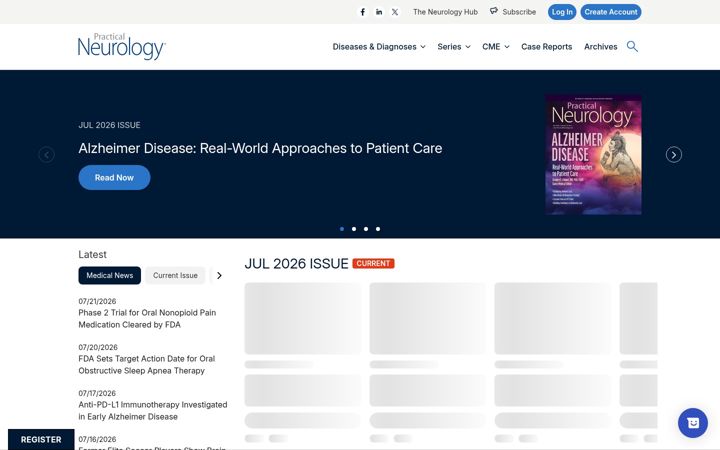Open Phase 2 Trial Oral Nonopioid article
The width and height of the screenshot is (720, 450).
click(147, 319)
